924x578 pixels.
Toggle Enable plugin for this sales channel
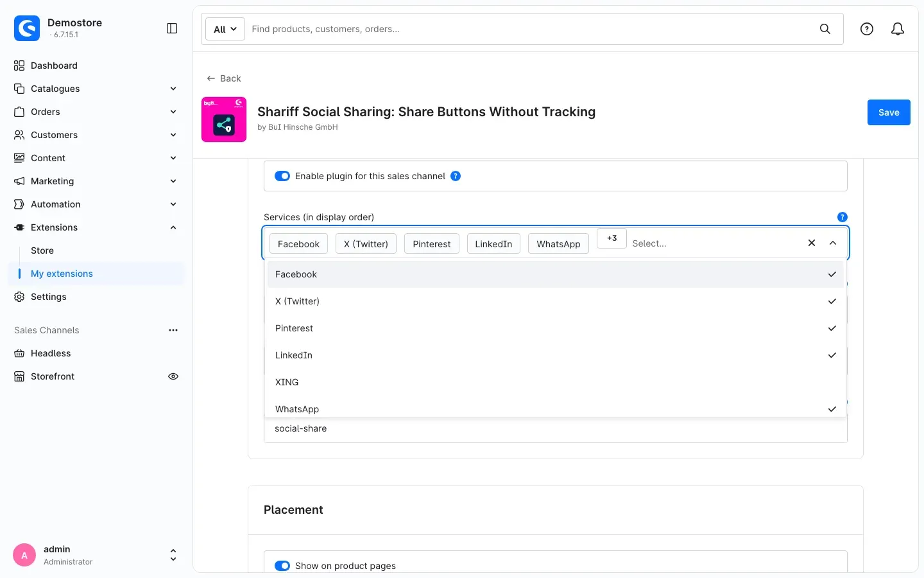[x=282, y=176]
